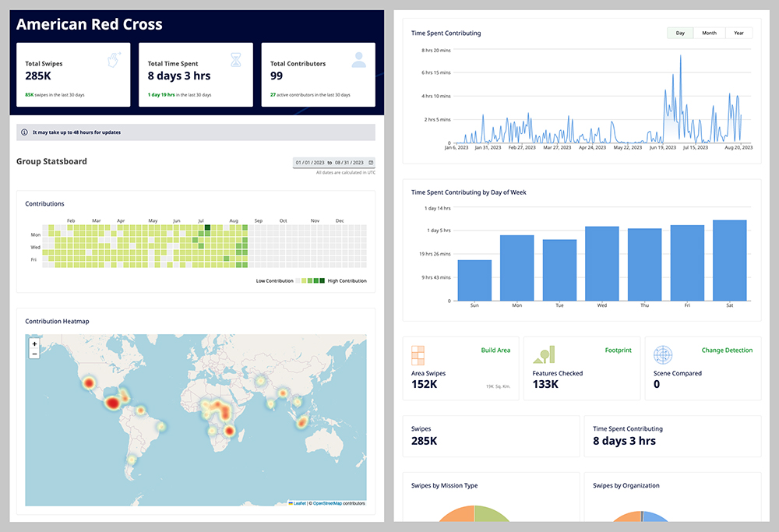This screenshot has height=532, width=779.
Task: Click the Time Spent Contributing by Day of Week title
Action: (x=468, y=192)
